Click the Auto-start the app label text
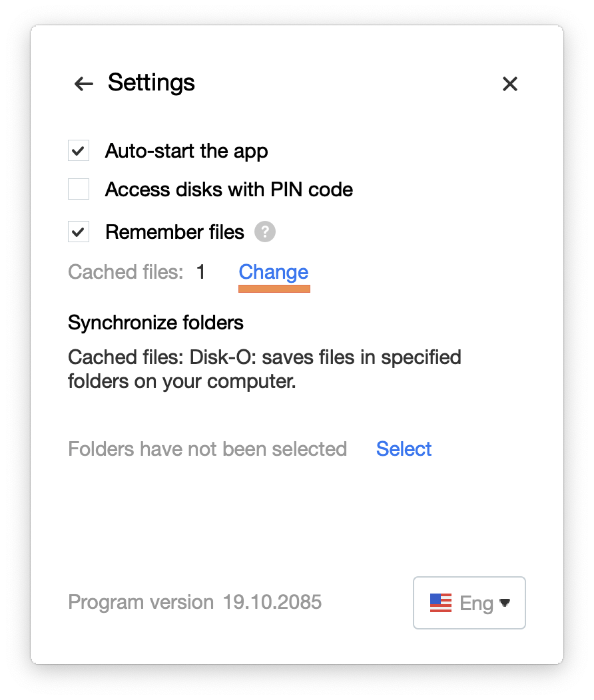 coord(186,151)
